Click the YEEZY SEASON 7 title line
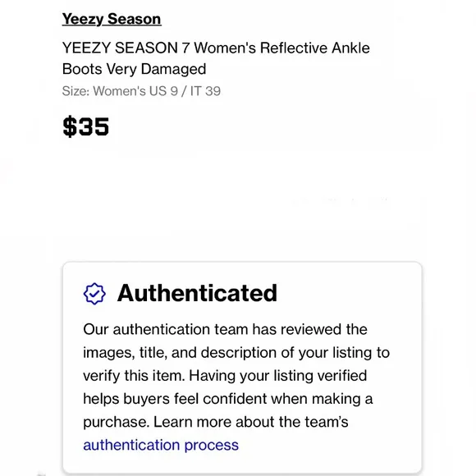This screenshot has width=476, height=476. pos(216,48)
